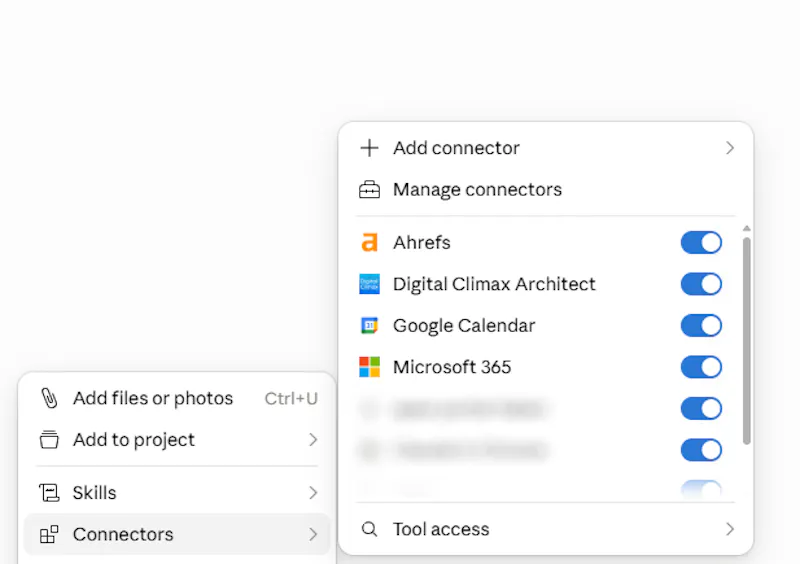The height and width of the screenshot is (564, 800).
Task: Open the Add to project menu item
Action: coord(178,439)
